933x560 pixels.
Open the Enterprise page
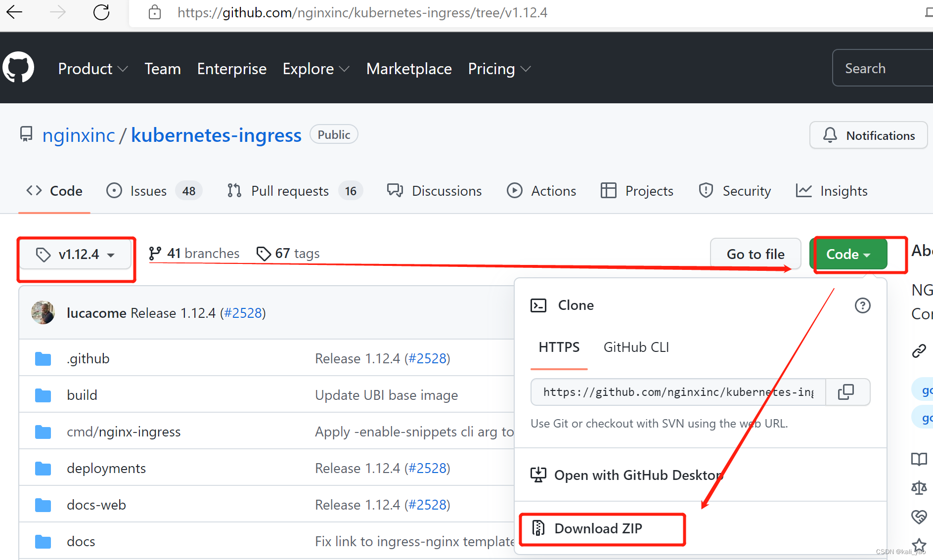pos(232,69)
